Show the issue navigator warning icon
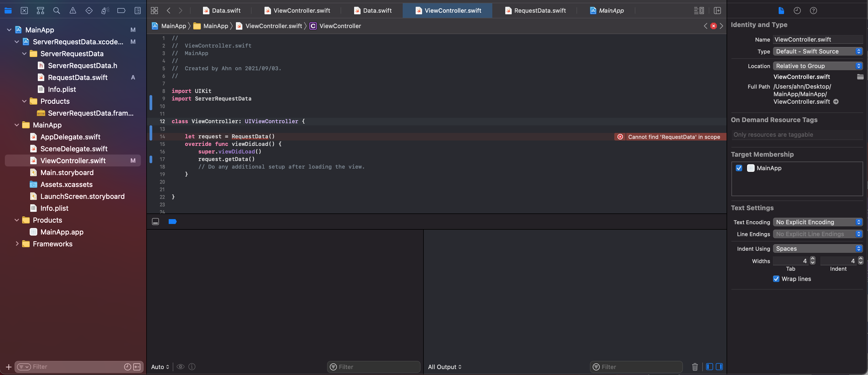Screen dimensions: 868x375 point(73,11)
